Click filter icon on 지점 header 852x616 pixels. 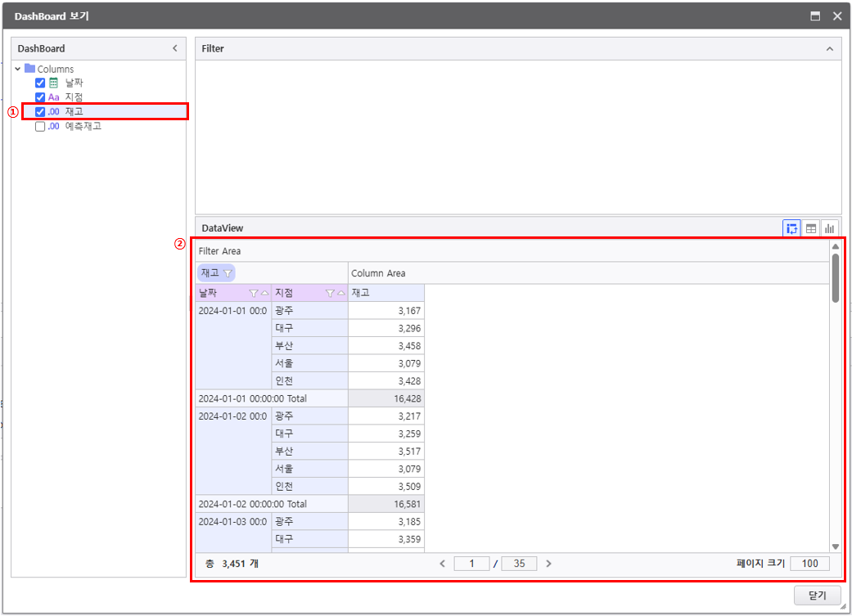[330, 293]
